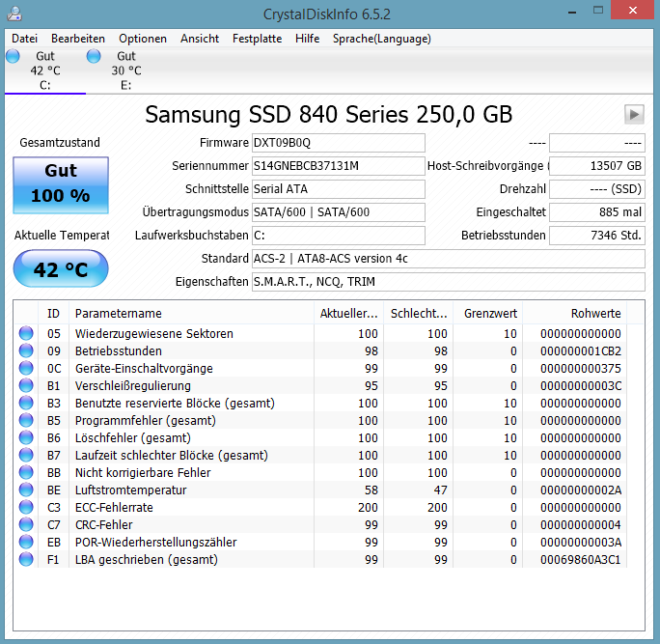The image size is (660, 644).
Task: Select the Geräte-Einschaltvorgänge row
Action: [320, 368]
